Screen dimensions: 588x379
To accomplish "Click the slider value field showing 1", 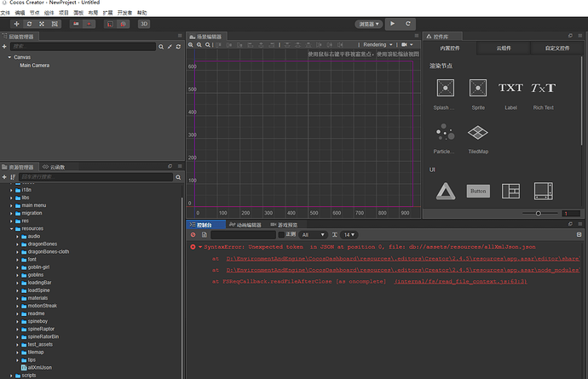I will [x=571, y=213].
